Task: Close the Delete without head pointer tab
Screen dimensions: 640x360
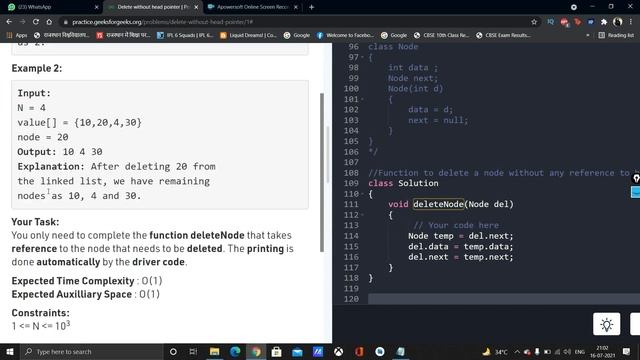Action: [x=196, y=7]
